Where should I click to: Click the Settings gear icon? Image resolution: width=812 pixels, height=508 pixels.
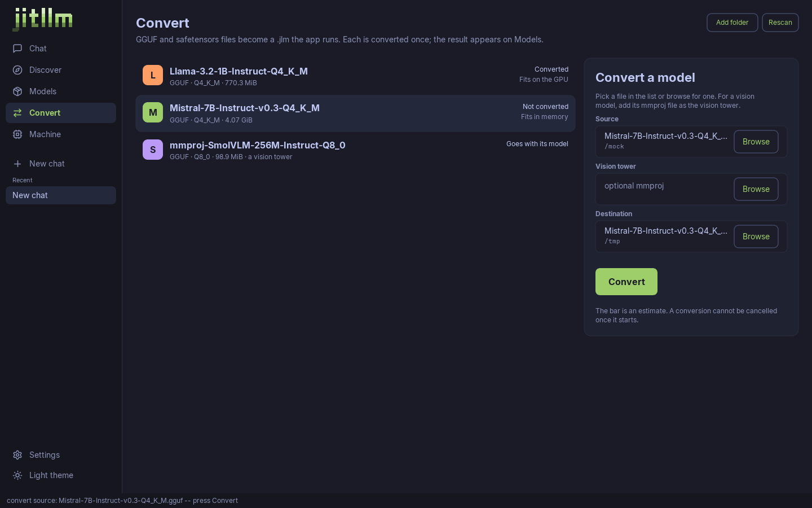point(17,455)
